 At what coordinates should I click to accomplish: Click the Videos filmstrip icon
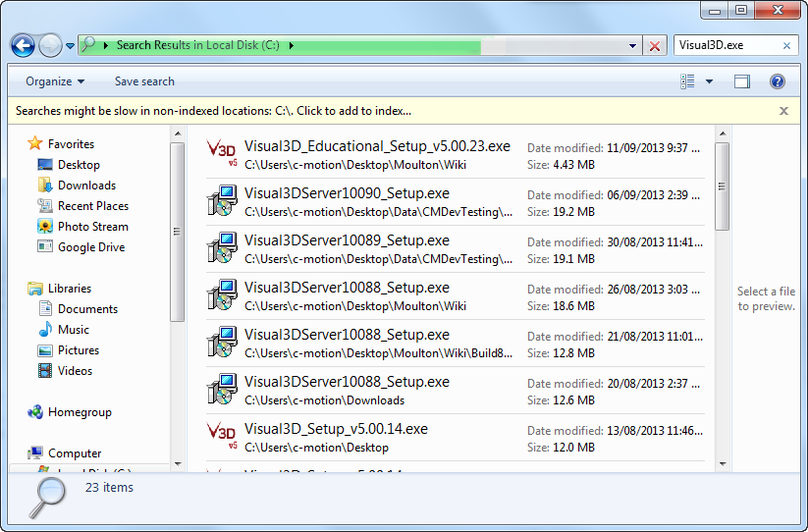[x=45, y=370]
